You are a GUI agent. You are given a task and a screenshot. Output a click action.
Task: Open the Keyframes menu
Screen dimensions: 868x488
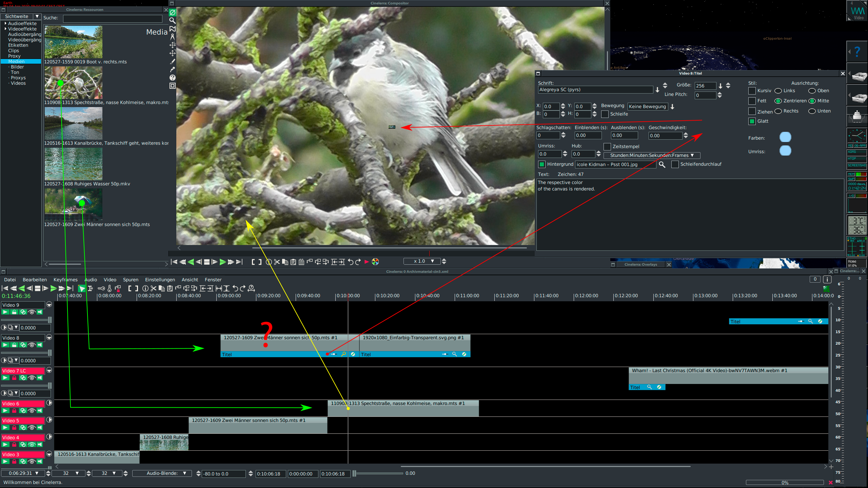(x=65, y=280)
